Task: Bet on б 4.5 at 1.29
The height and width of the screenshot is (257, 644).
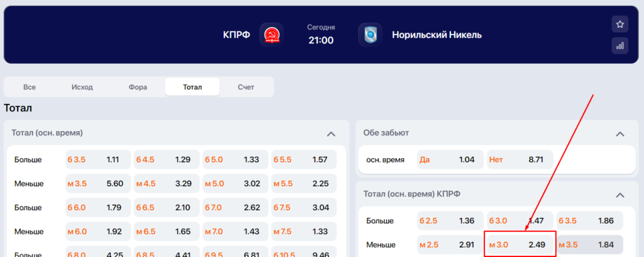Action: click(x=167, y=159)
